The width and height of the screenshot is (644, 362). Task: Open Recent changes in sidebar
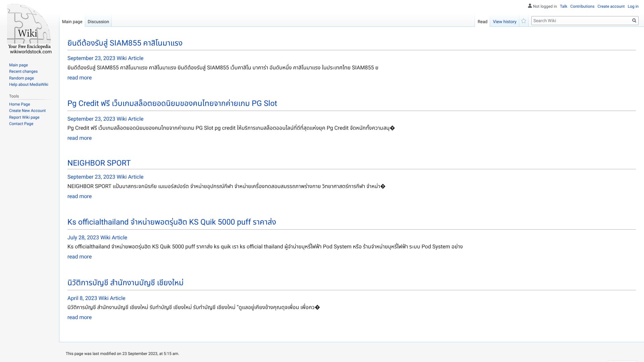coord(23,71)
